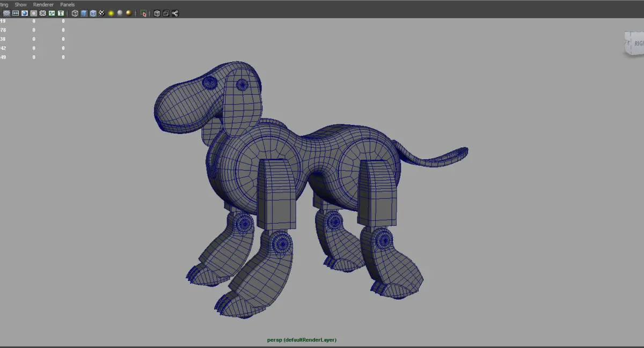
Task: Toggle the viewport grid icon
Action: [x=6, y=13]
